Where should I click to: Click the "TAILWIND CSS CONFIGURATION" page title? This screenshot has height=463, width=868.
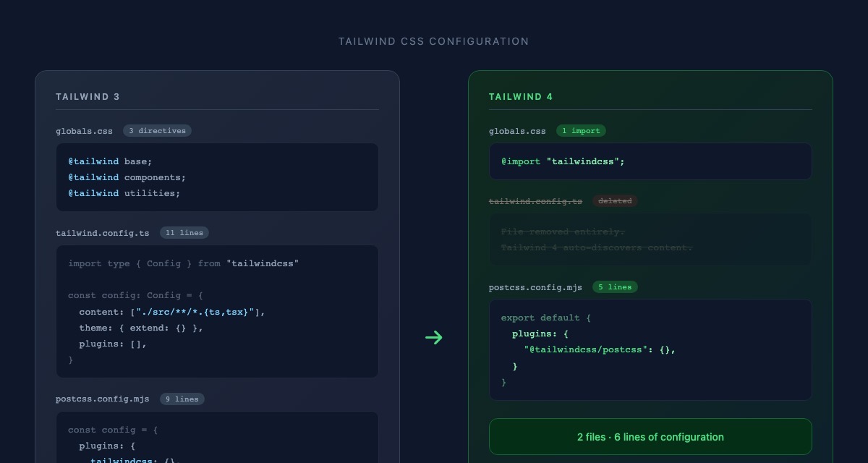click(433, 41)
